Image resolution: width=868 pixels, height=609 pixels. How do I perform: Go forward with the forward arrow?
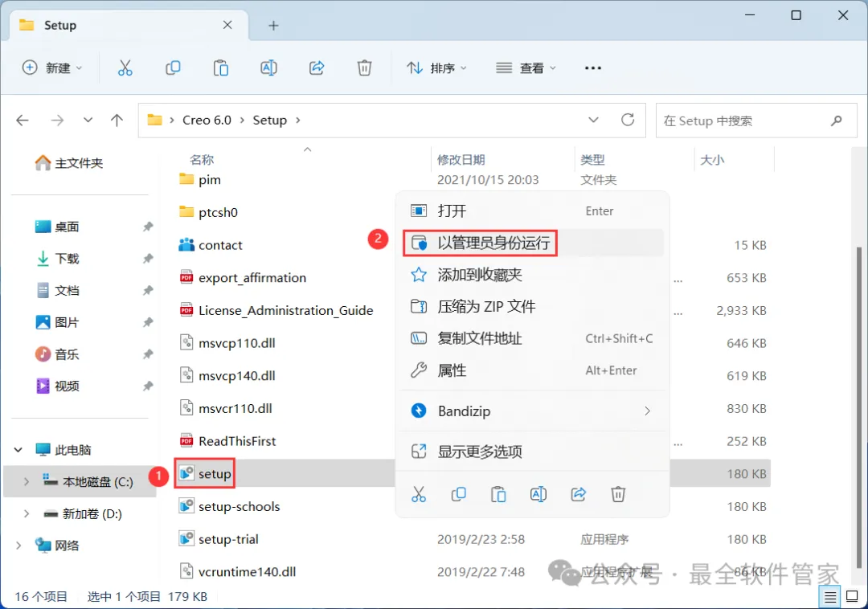57,120
